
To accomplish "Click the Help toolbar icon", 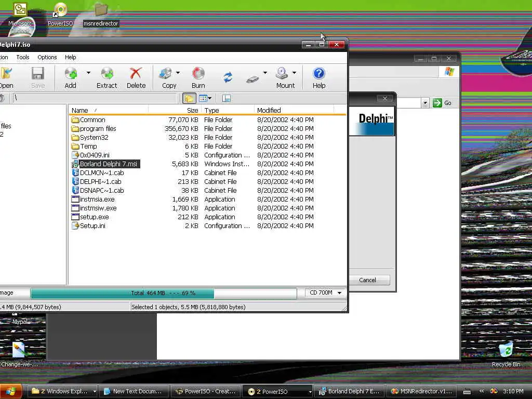I will coord(319,78).
